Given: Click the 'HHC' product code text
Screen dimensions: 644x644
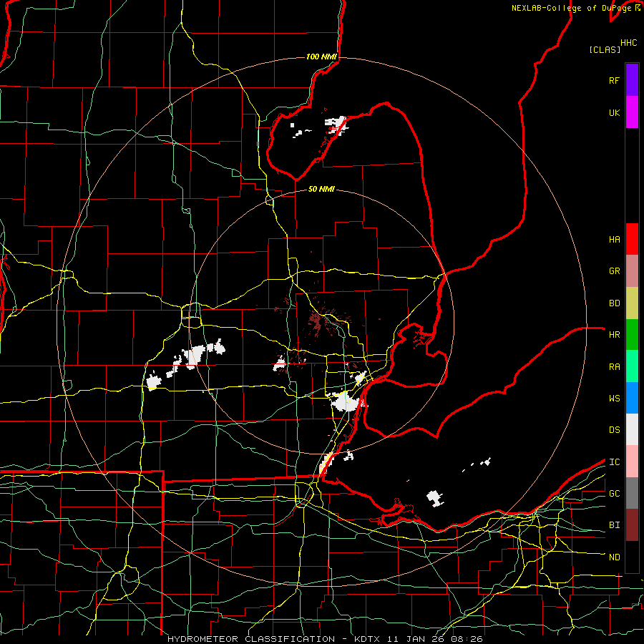Looking at the screenshot, I should (629, 43).
